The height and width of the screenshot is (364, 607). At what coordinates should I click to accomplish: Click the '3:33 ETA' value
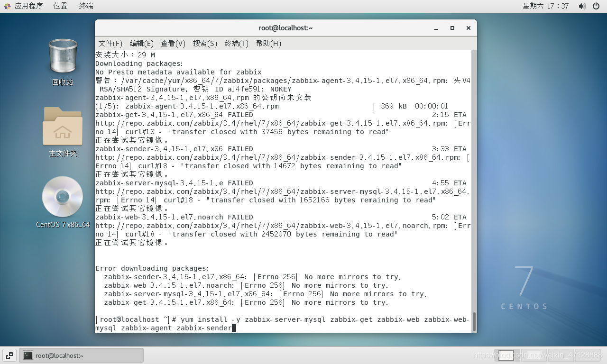point(449,149)
